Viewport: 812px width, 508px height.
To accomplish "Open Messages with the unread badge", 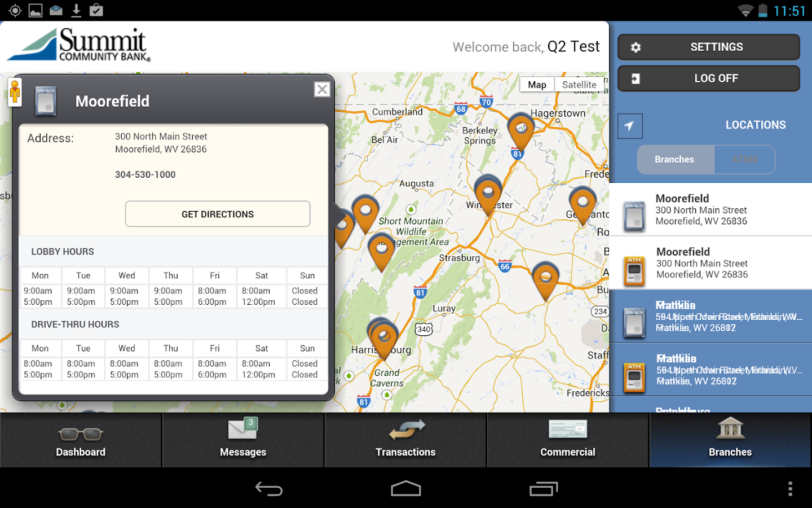I will click(242, 440).
